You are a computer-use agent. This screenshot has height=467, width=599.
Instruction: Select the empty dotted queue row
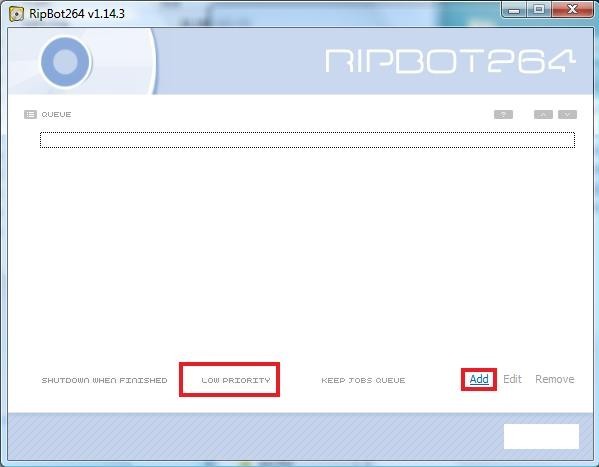[x=308, y=140]
